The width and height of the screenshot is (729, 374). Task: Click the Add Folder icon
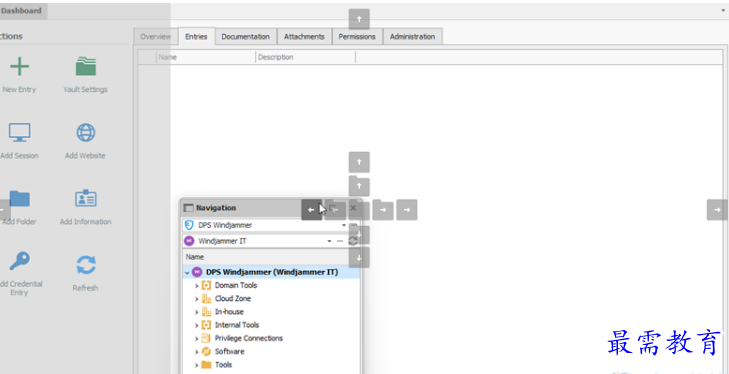coord(19,199)
